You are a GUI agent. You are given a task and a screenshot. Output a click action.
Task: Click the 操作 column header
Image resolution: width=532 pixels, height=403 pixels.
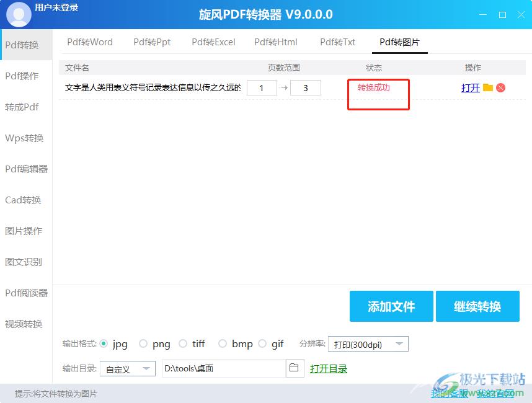pyautogui.click(x=472, y=68)
